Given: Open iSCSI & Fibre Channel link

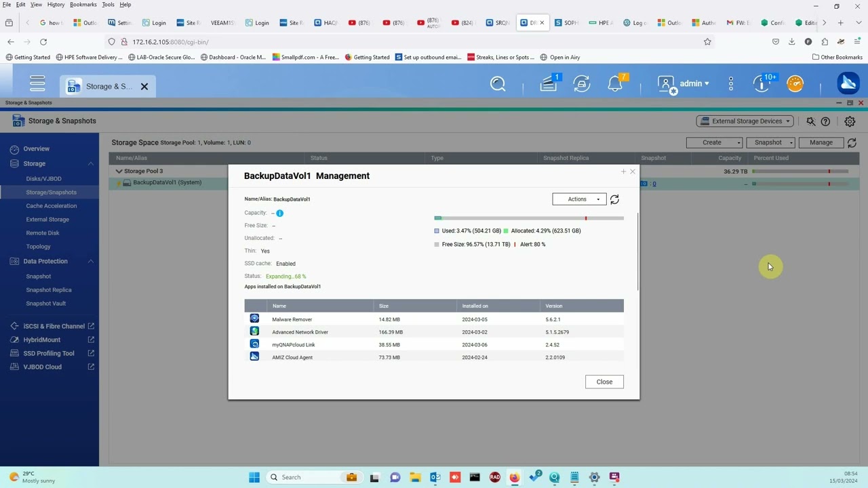Looking at the screenshot, I should point(54,326).
